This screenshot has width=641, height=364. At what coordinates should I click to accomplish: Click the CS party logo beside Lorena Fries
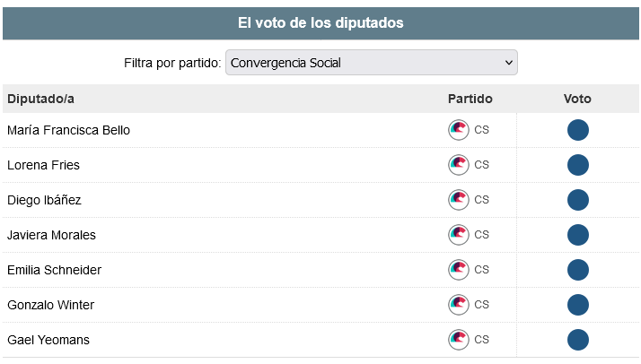(459, 165)
